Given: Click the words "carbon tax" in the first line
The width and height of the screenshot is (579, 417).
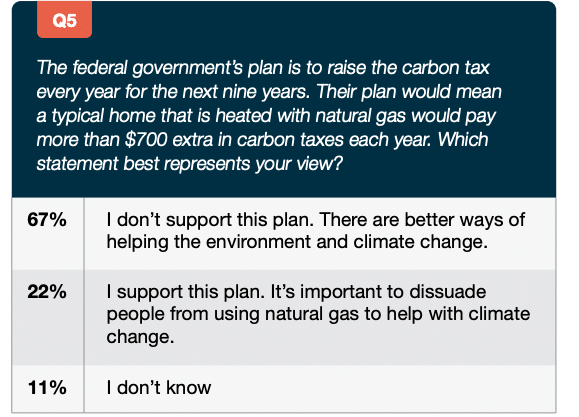Looking at the screenshot, I should [446, 68].
